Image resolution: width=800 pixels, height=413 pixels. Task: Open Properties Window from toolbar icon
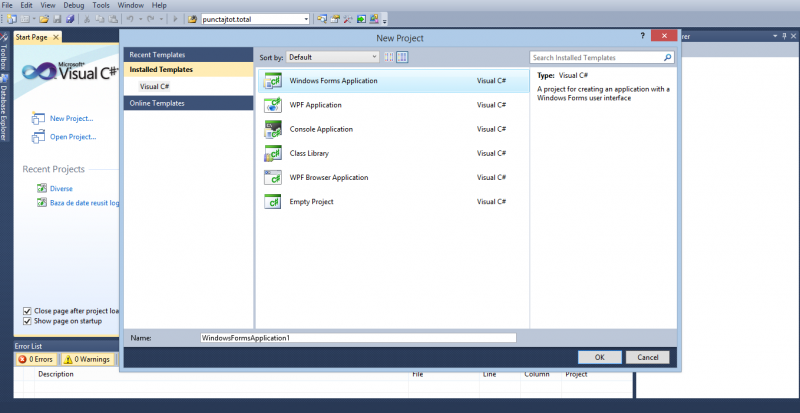335,19
